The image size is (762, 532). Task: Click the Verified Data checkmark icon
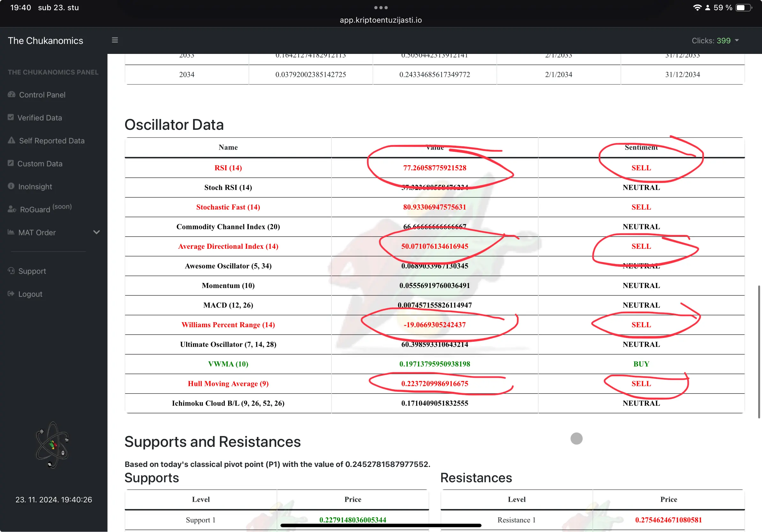(11, 117)
